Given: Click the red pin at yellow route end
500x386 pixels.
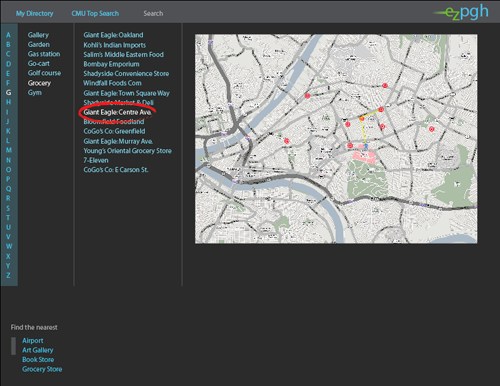Looking at the screenshot, I should coord(381,109).
